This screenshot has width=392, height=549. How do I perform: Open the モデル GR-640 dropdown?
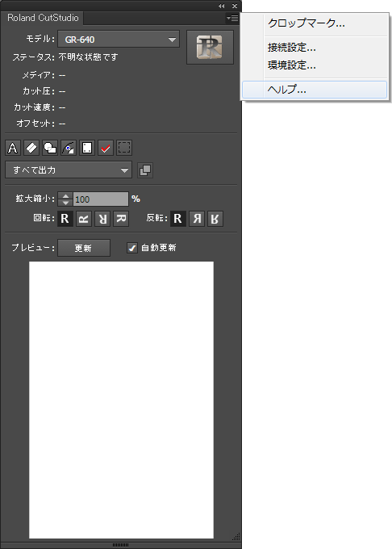[x=119, y=40]
